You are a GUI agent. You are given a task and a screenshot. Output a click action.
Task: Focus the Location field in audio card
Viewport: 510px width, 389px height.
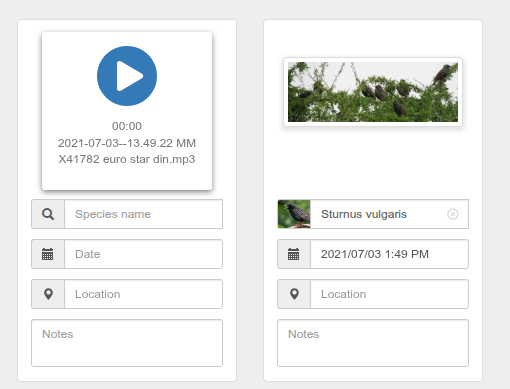(143, 294)
